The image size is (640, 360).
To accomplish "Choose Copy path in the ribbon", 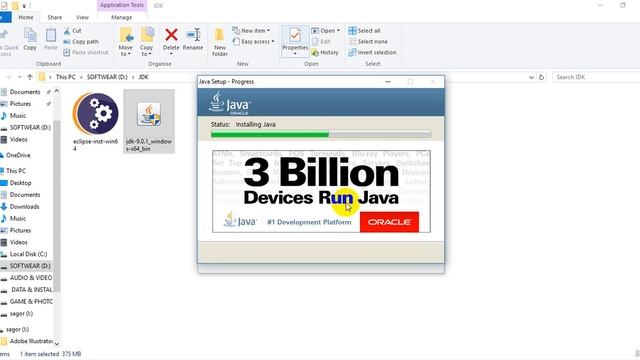I will coord(81,42).
